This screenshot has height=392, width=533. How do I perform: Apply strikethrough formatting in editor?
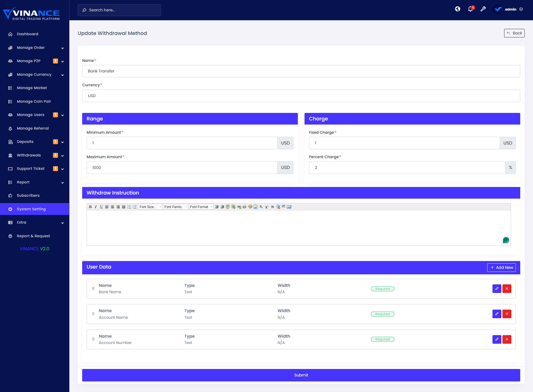coord(272,207)
